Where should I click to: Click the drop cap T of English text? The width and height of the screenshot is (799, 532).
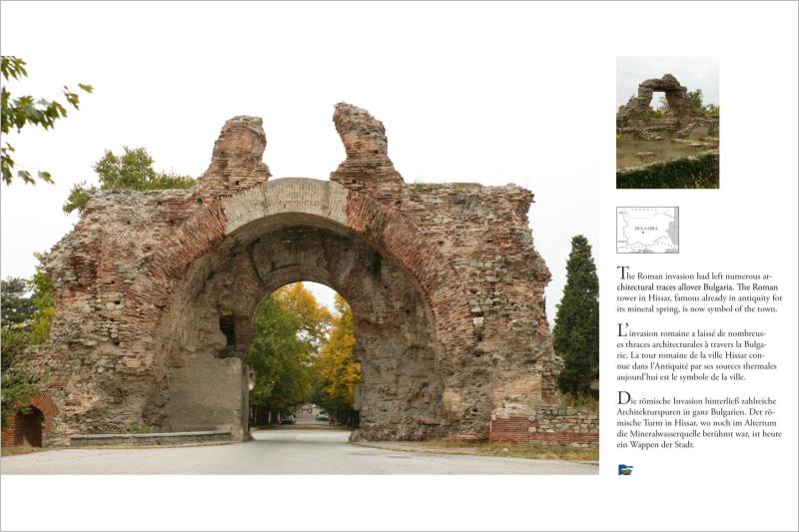tap(622, 273)
